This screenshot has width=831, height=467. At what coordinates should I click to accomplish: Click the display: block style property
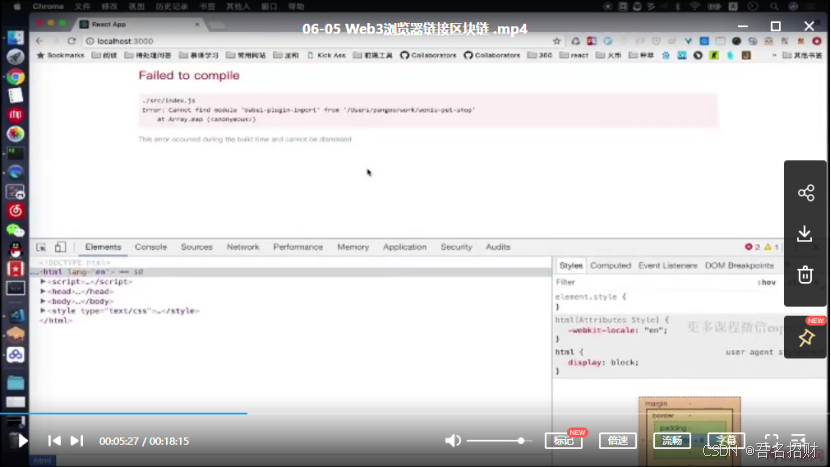(603, 363)
